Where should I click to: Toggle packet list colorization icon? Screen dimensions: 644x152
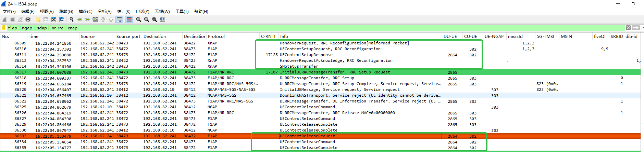(129, 19)
